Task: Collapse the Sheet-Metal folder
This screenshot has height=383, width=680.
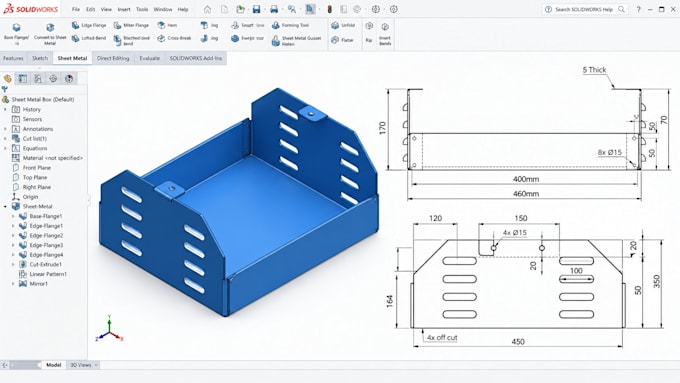Action: (5, 206)
